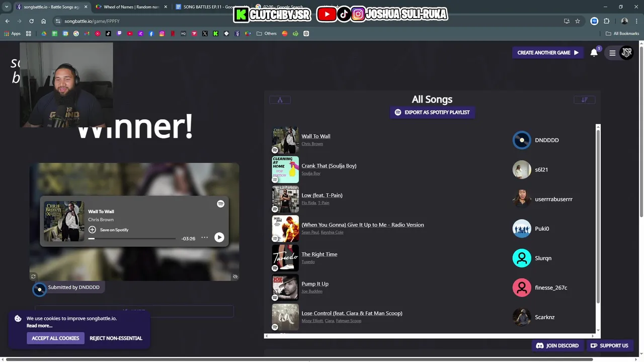Click username finesse_267c

click(551, 288)
